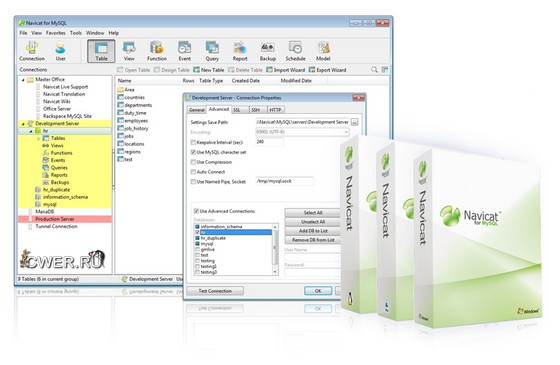Collapse the Master Office group
Viewport: 560px width, 365px height.
pyautogui.click(x=24, y=80)
